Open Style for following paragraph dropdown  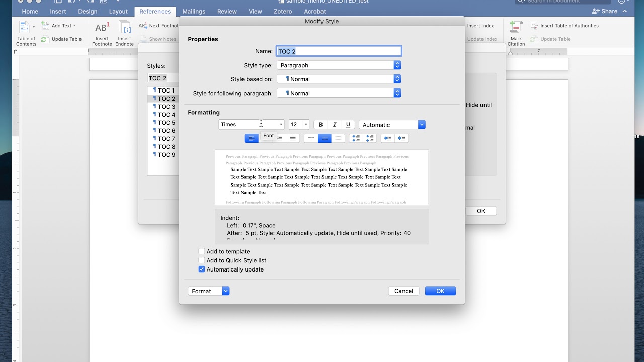point(339,93)
